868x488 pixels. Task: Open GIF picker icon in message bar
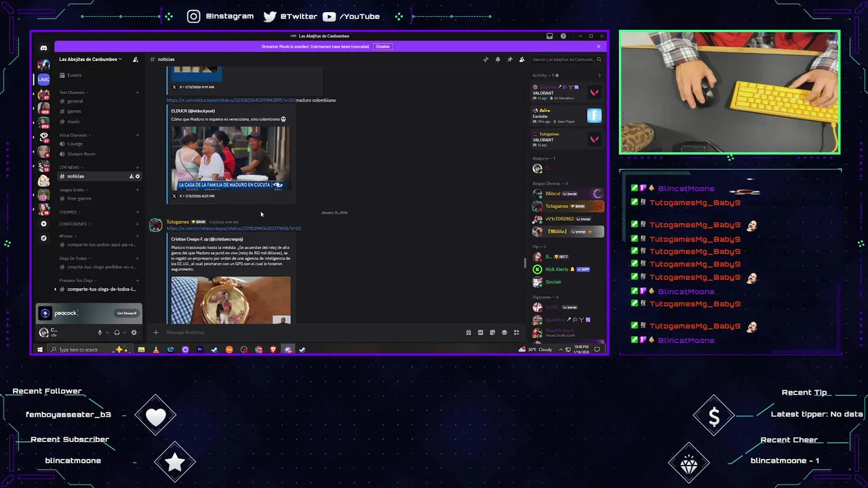tap(480, 332)
